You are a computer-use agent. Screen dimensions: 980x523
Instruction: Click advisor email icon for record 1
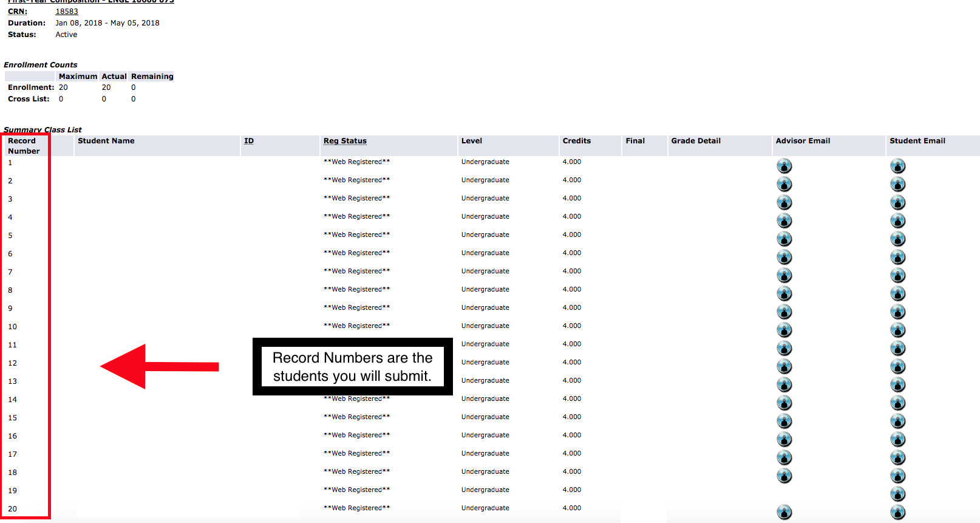784,166
